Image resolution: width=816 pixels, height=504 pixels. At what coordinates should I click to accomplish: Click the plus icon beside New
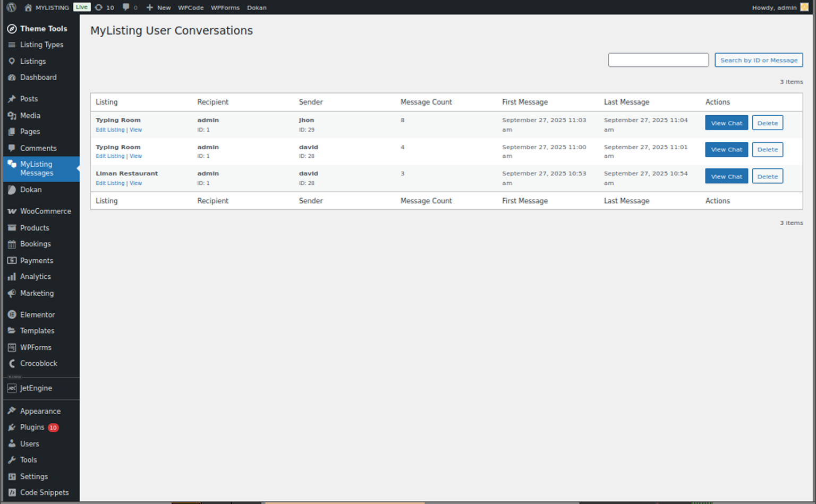[x=150, y=7]
